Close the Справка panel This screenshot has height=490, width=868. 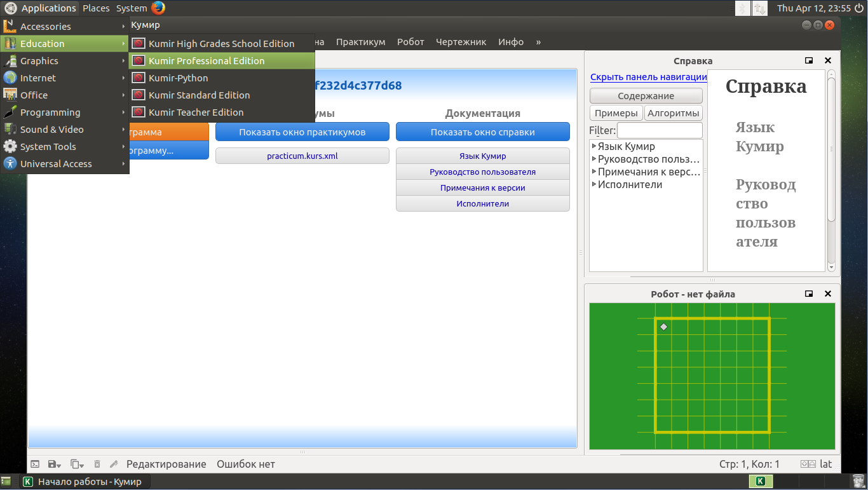828,60
